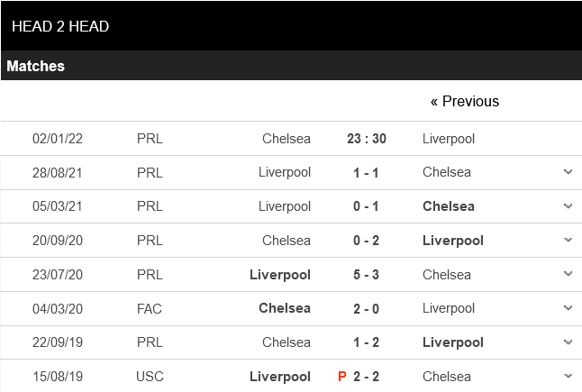582x392 pixels.
Task: Open the Matches tab header
Action: [36, 67]
